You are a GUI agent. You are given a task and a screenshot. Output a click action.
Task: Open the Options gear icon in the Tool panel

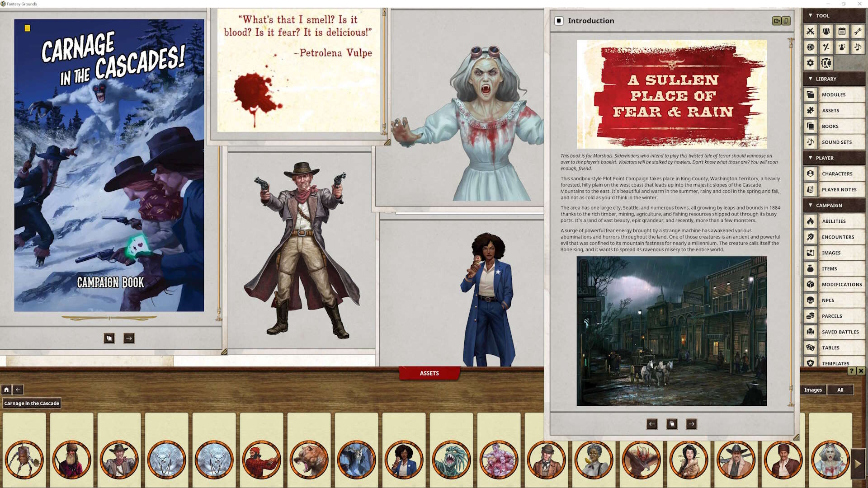pos(811,63)
